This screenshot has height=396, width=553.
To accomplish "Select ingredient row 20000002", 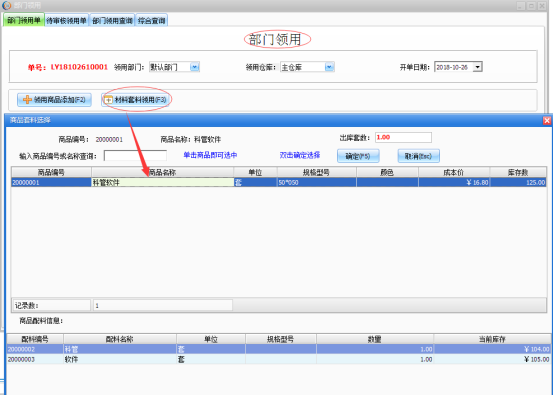I will (x=279, y=349).
